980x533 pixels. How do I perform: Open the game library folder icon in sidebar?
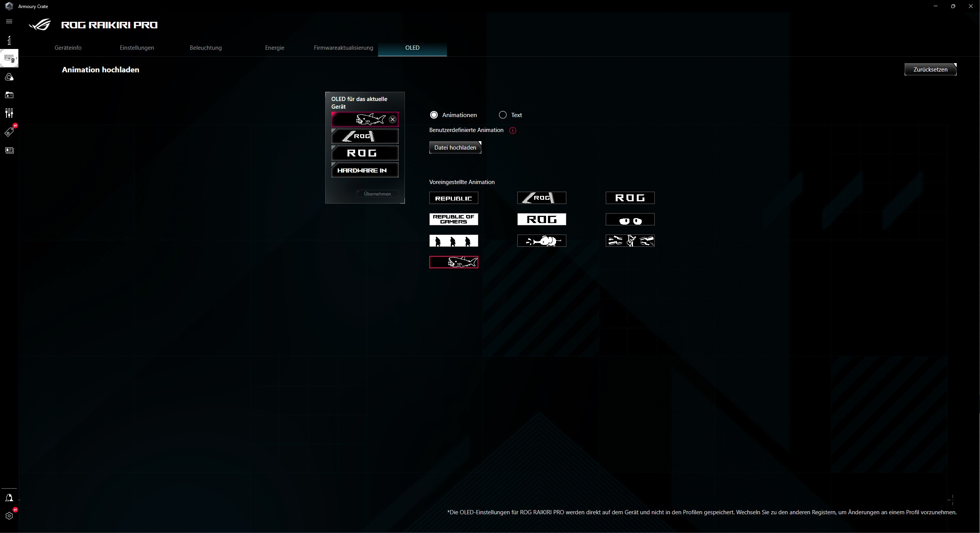9,95
